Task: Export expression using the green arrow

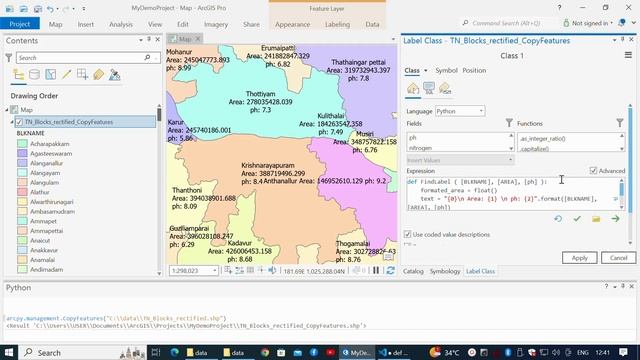Action: (x=616, y=219)
